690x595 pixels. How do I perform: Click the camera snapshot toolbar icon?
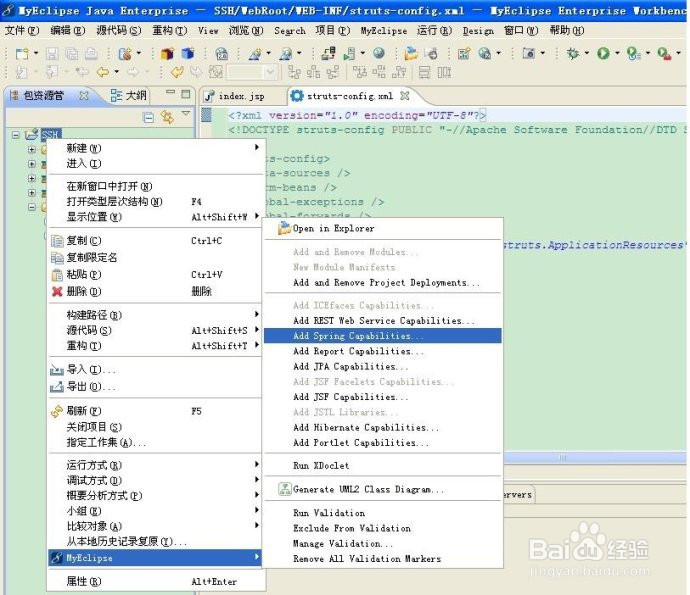529,54
